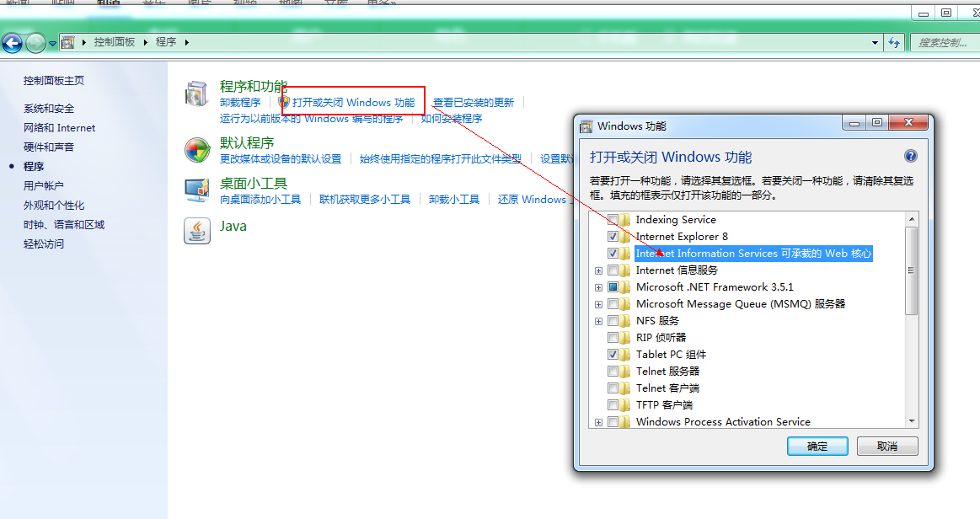Tick the Telnet 服务器 checkbox
980x519 pixels.
[613, 372]
